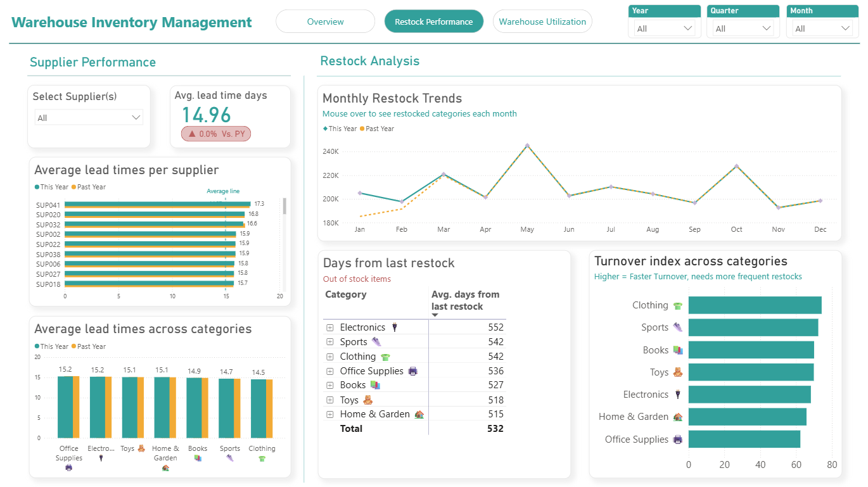Click the SUP041 teal bar in supplier chart
The image size is (868, 487).
point(158,203)
